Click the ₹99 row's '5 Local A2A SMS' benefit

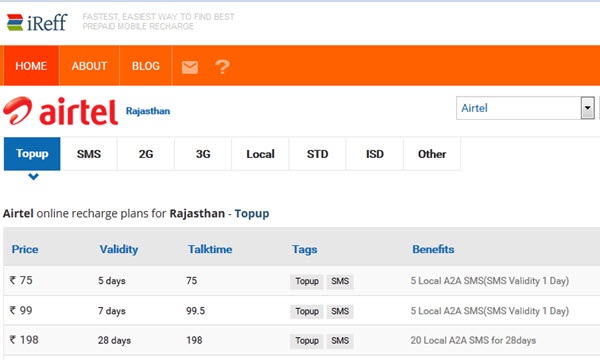coord(490,311)
